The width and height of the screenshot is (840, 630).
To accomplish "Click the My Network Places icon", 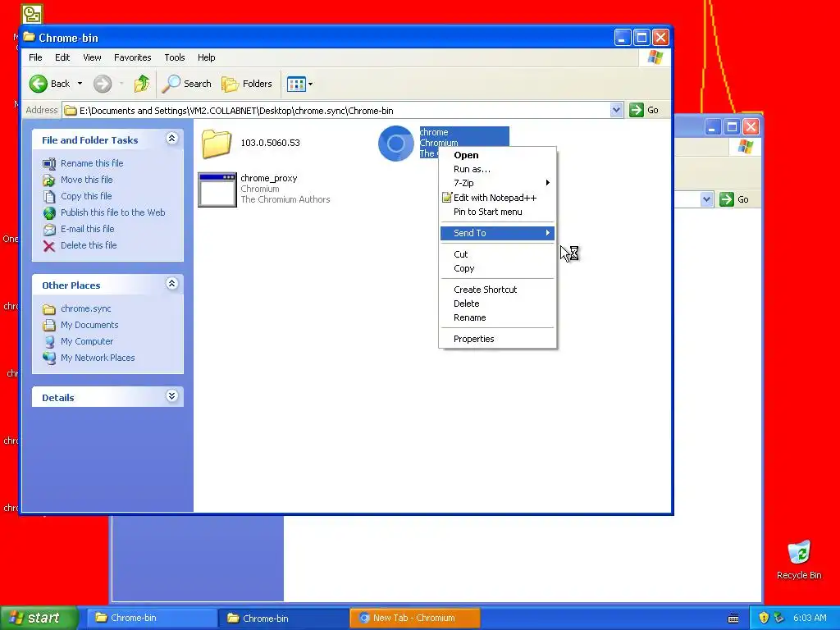I will [48, 358].
